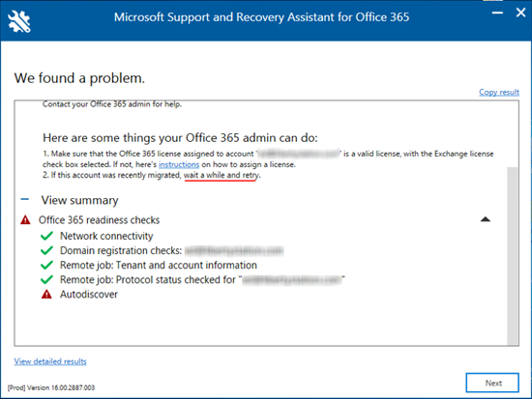Click the green checkmark next to Network connectivity
This screenshot has width=532, height=399.
(46, 236)
